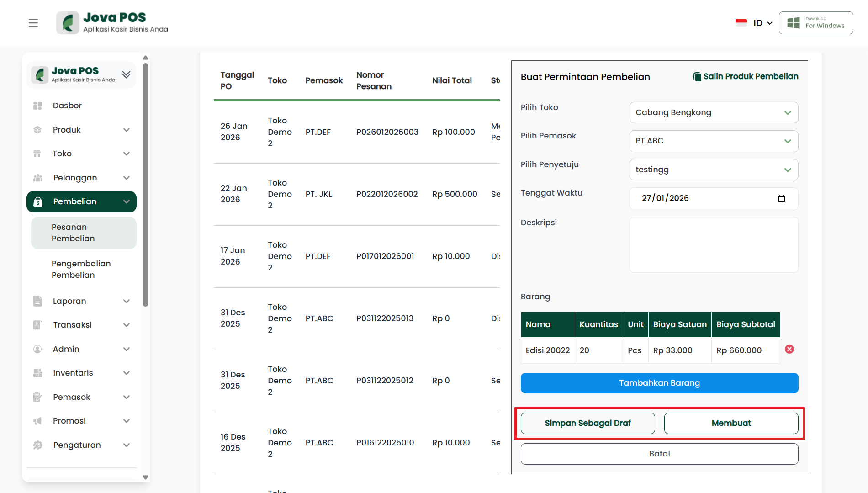Open the Tenggat Waktu calendar picker icon
The image size is (868, 493).
coord(781,199)
